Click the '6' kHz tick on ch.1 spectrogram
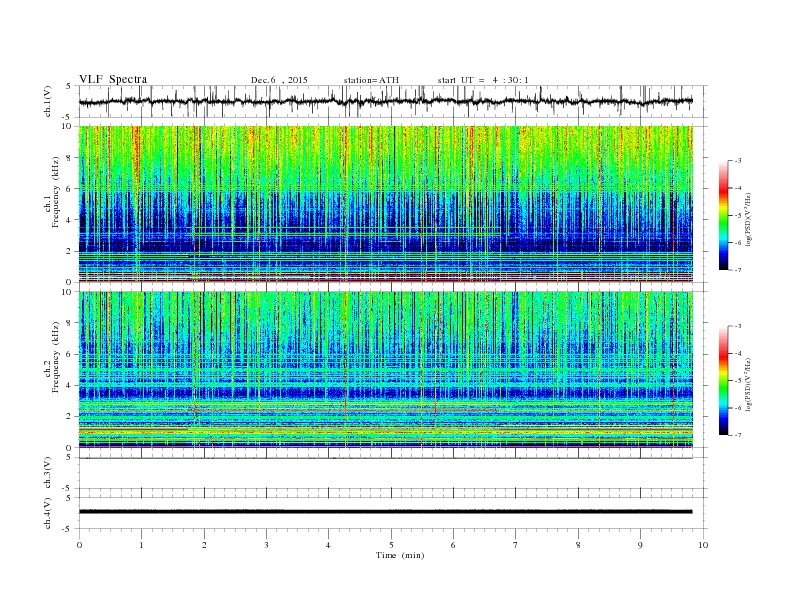The width and height of the screenshot is (792, 612). click(70, 189)
